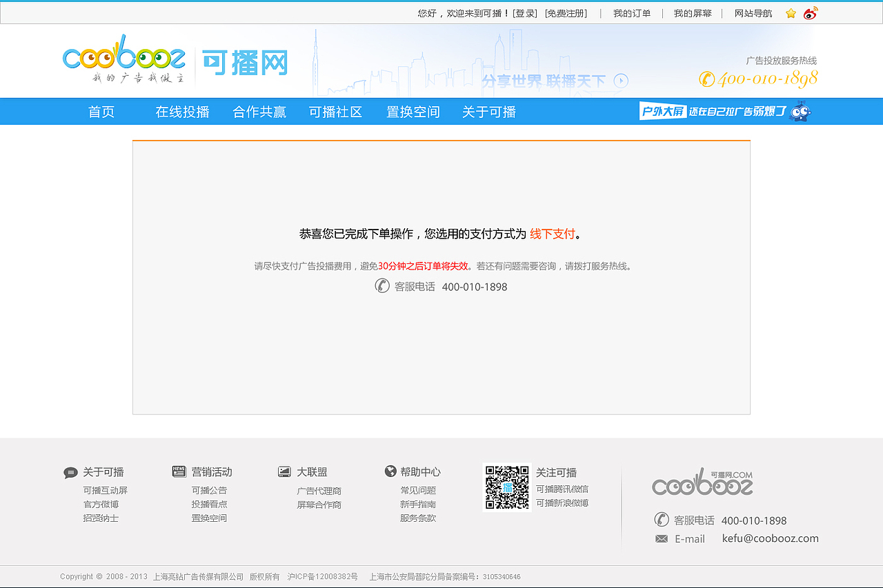The image size is (883, 588).
Task: Click the yellow star favorite icon
Action: coord(791,12)
